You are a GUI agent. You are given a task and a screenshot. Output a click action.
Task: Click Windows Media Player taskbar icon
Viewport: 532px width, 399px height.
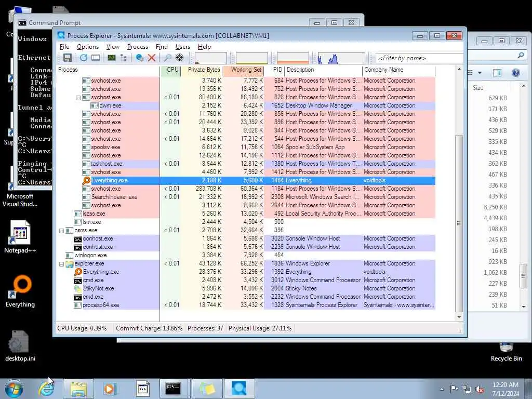coord(109,389)
